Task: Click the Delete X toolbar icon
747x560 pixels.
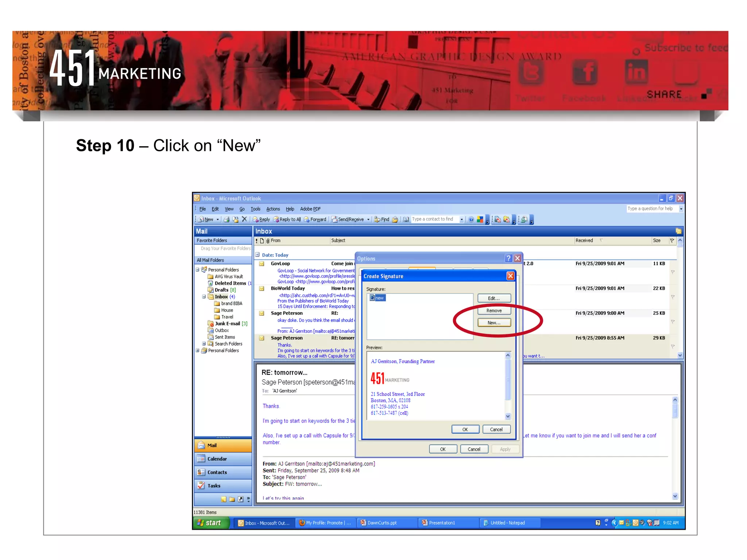Action: click(x=244, y=219)
